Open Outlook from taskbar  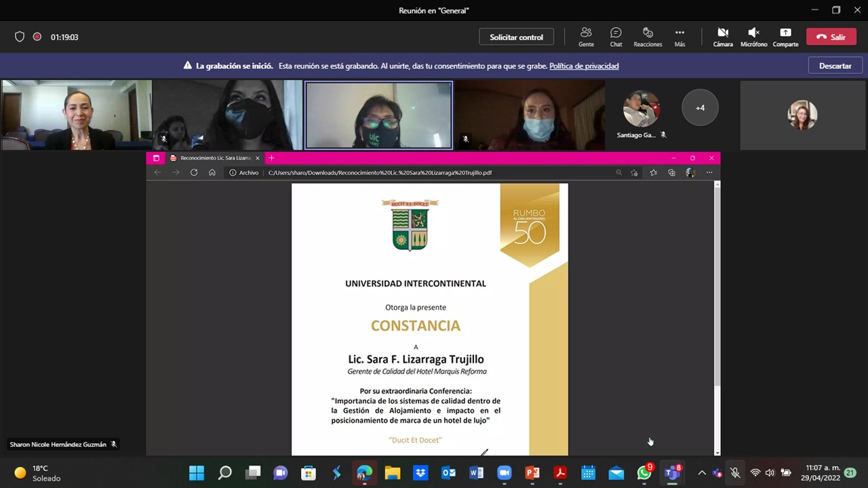(448, 472)
